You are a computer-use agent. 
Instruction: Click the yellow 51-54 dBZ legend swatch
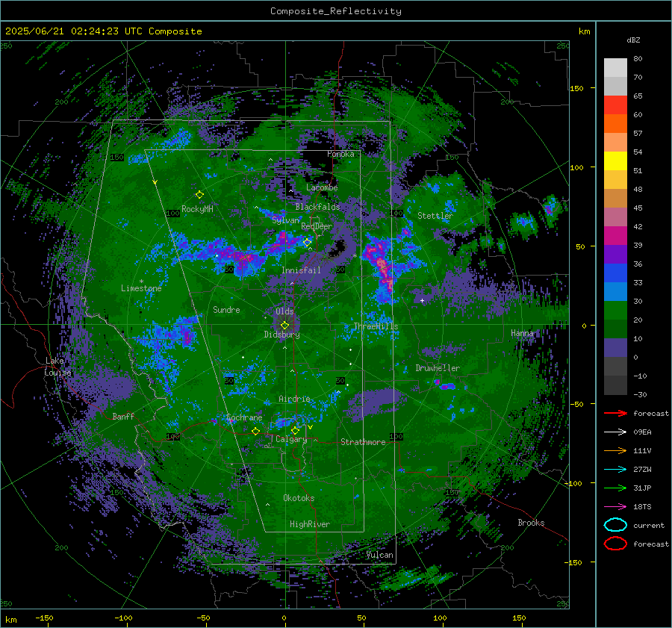615,161
